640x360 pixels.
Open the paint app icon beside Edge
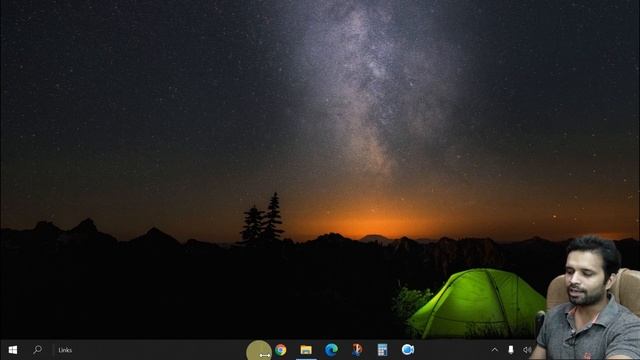pyautogui.click(x=357, y=350)
